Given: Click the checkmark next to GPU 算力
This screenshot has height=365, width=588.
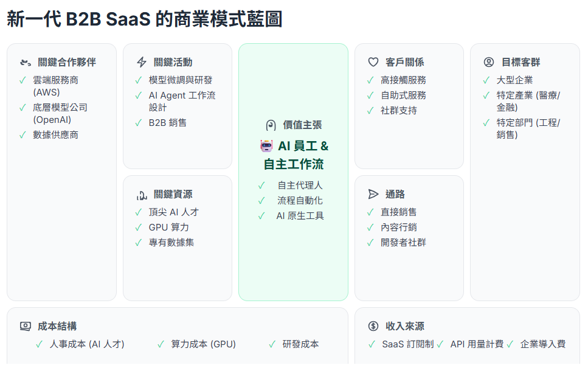Looking at the screenshot, I should pyautogui.click(x=139, y=228).
